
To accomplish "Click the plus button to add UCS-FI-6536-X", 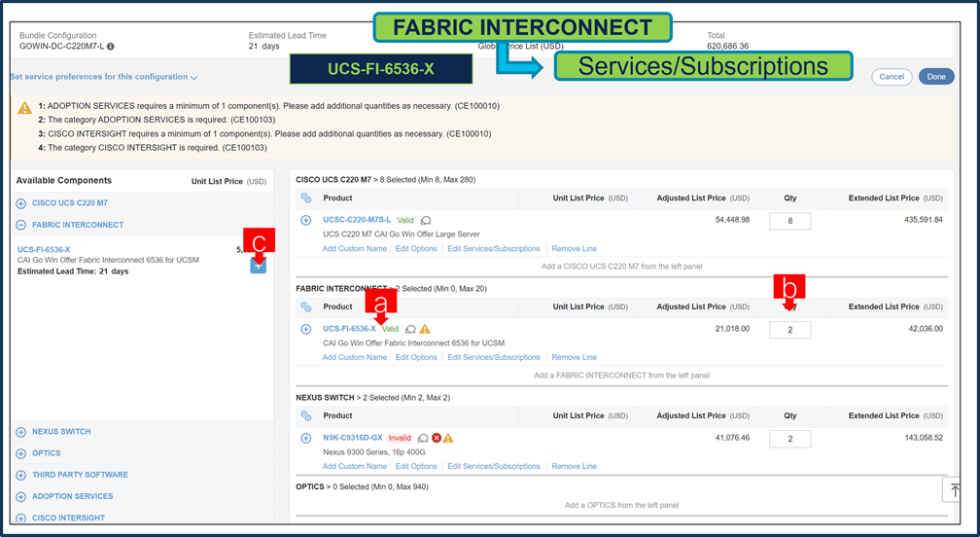I will (259, 266).
